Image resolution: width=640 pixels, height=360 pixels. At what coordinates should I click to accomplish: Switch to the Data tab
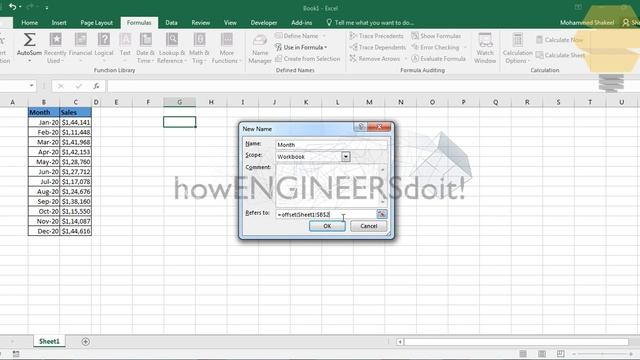pos(171,23)
